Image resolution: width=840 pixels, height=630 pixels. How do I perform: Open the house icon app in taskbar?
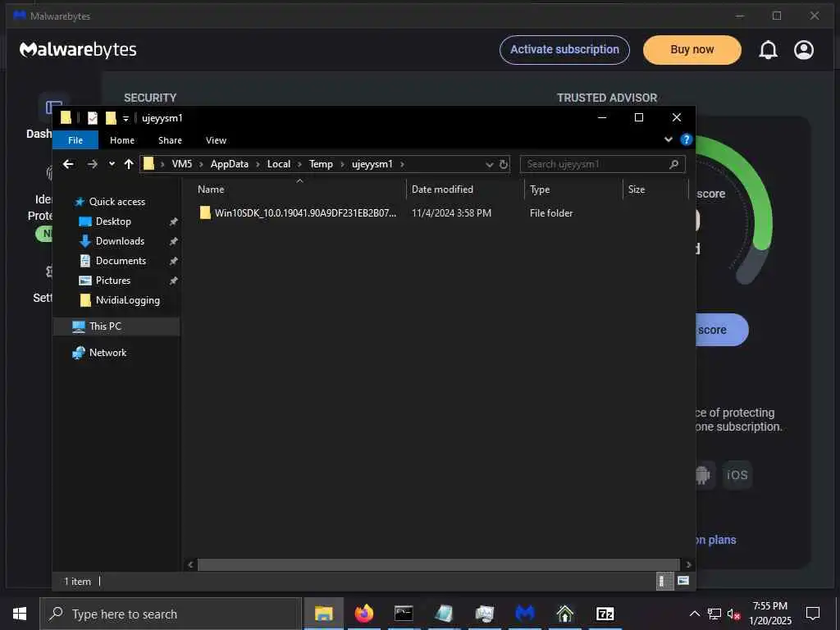[x=565, y=614]
